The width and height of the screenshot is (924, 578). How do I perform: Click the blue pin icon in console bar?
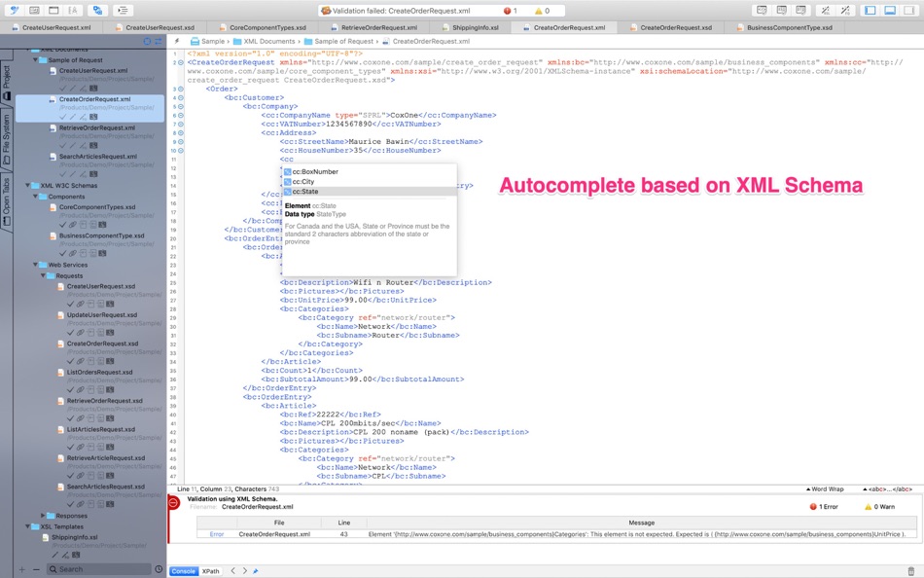(x=256, y=571)
